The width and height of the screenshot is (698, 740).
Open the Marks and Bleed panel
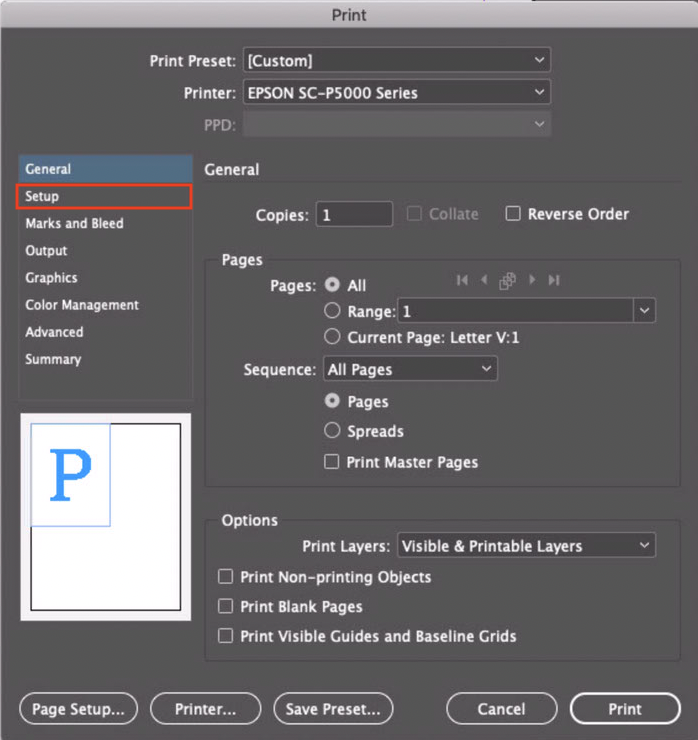105,223
